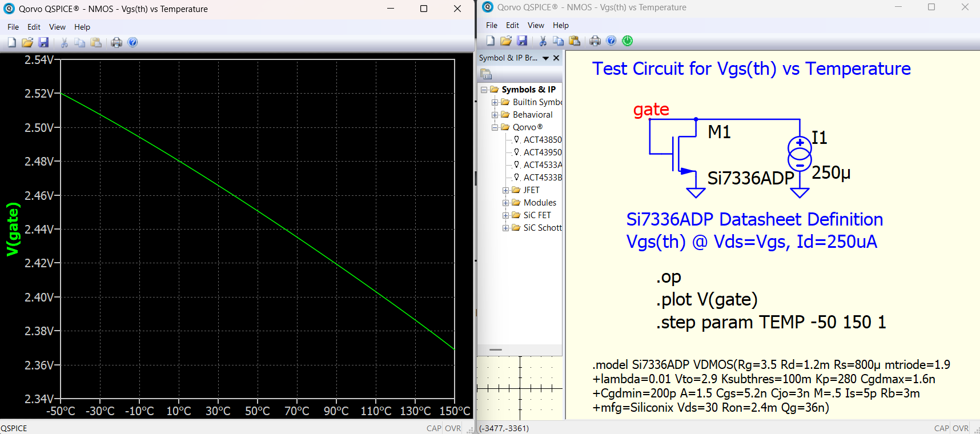Click the symbol browser panel toolbar icon

pos(486,74)
